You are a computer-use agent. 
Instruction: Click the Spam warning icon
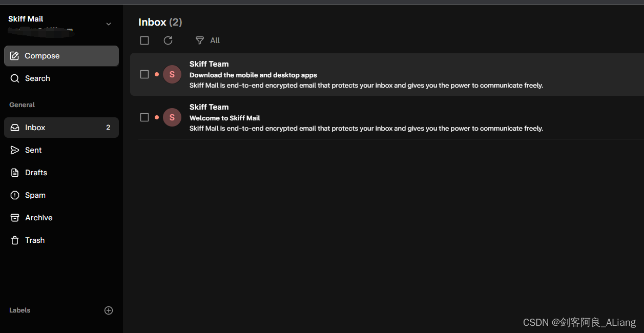click(15, 195)
